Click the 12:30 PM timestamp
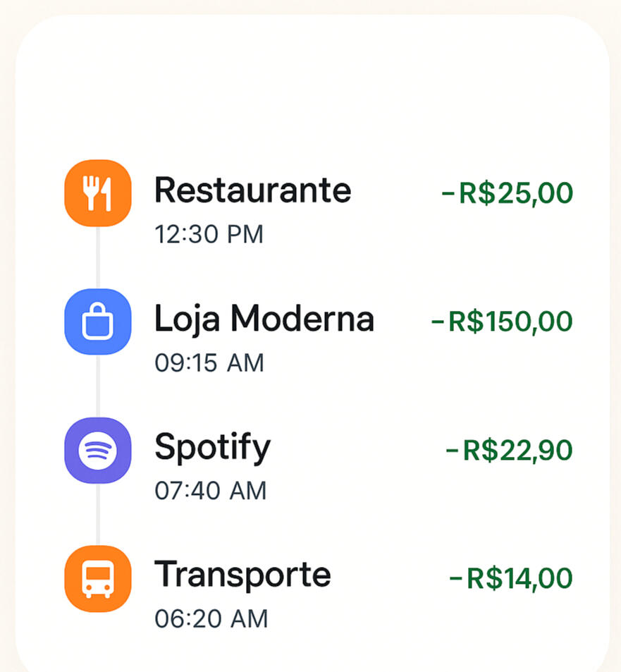Screen dimensions: 621x672 209,234
